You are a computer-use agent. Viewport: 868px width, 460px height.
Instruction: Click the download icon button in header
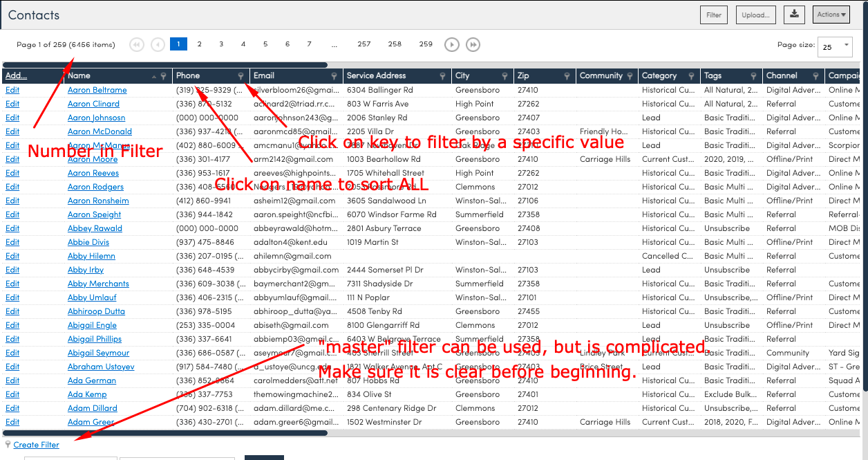click(795, 15)
